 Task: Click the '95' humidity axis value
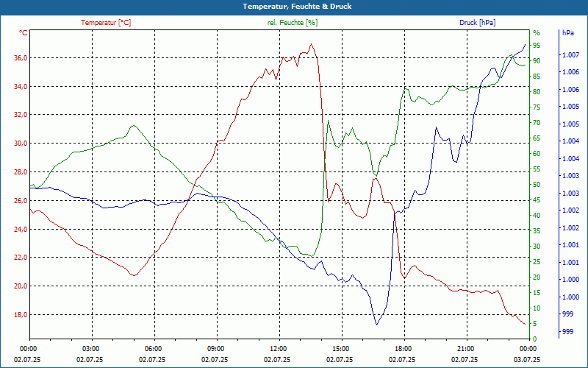[x=537, y=46]
